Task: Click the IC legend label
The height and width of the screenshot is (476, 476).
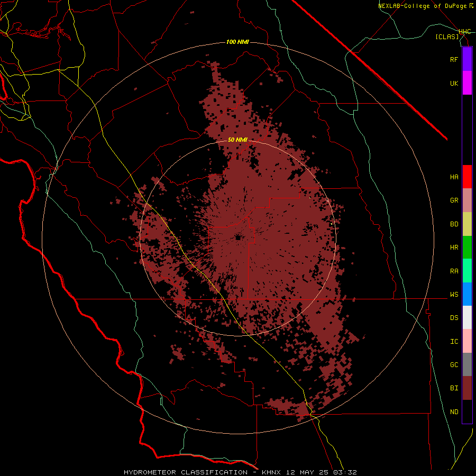Action: tap(454, 342)
